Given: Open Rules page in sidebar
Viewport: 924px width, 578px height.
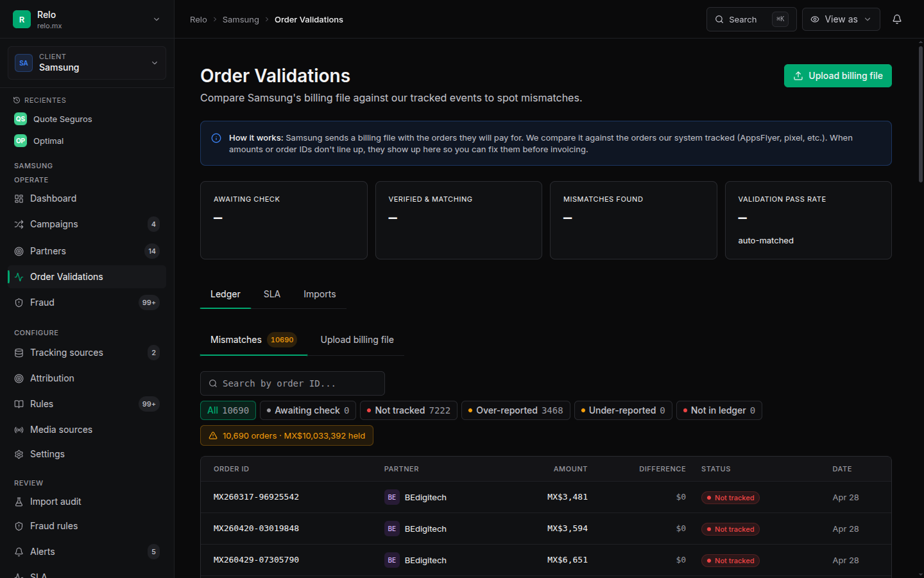Looking at the screenshot, I should click(x=87, y=404).
